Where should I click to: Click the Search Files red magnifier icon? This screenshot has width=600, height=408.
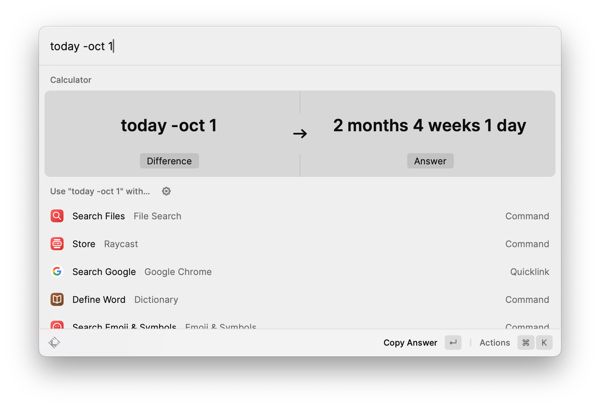(57, 216)
